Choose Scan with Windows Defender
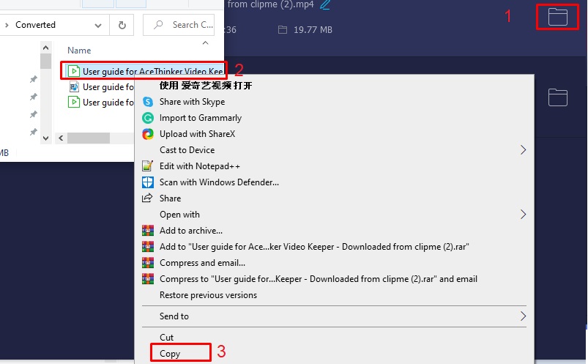 click(x=219, y=182)
